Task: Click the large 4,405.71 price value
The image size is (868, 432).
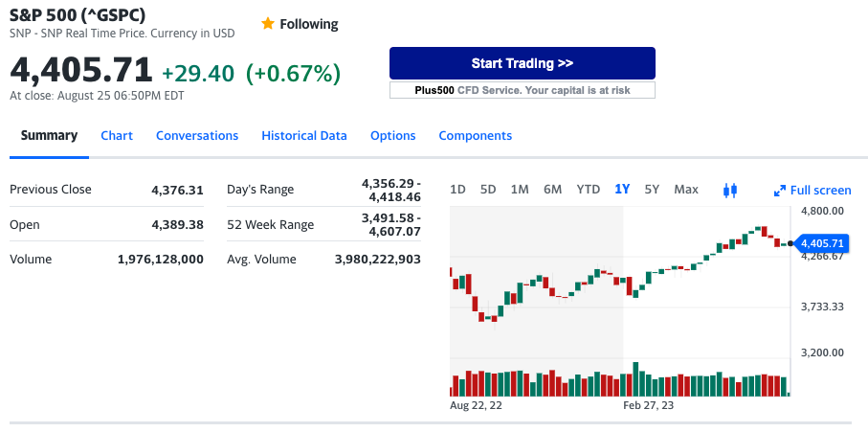Action: (x=80, y=70)
